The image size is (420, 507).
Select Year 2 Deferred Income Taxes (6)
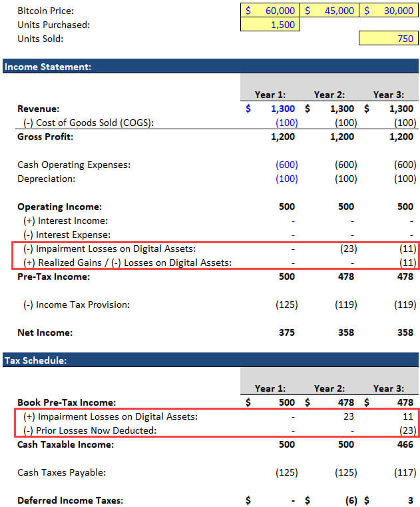[x=351, y=500]
